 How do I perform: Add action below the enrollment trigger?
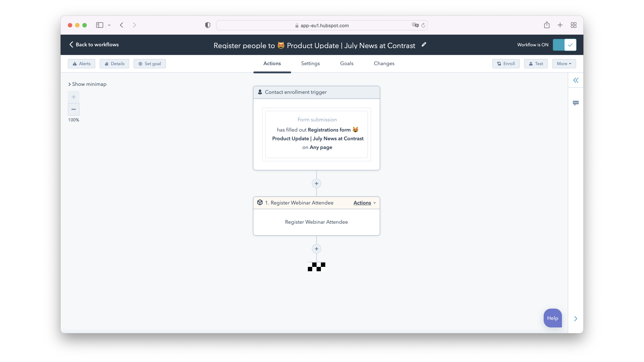click(x=316, y=183)
